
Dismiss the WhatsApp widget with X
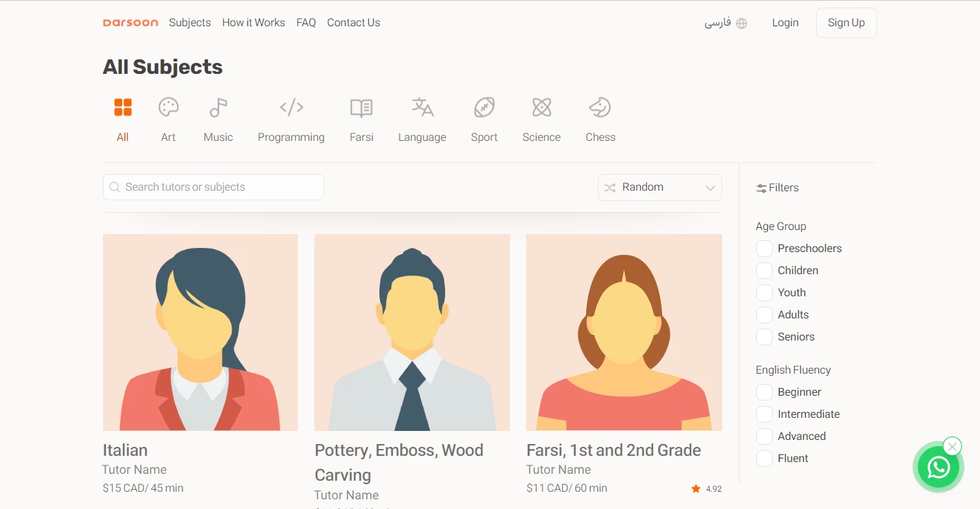point(952,446)
